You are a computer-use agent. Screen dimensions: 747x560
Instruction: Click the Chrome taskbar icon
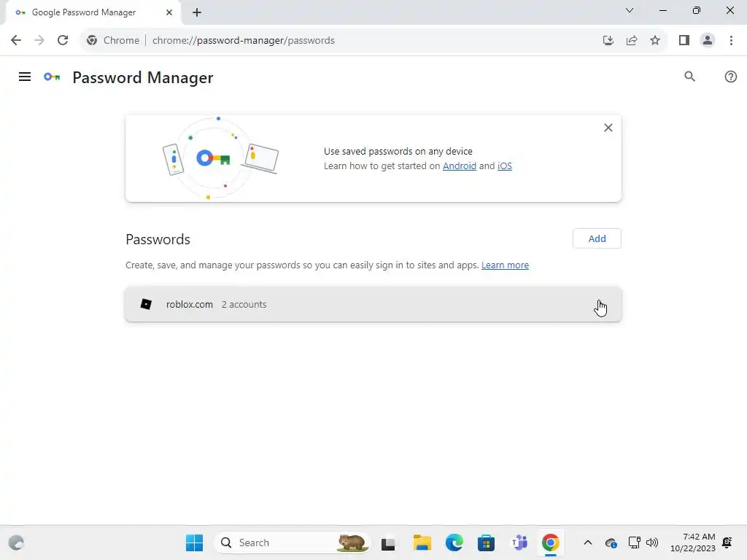tap(550, 542)
